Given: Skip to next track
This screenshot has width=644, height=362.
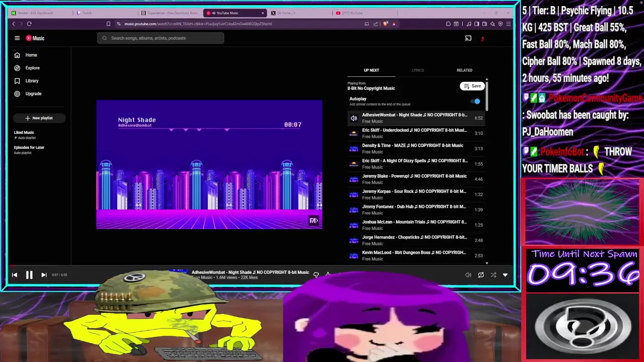Looking at the screenshot, I should tap(44, 275).
